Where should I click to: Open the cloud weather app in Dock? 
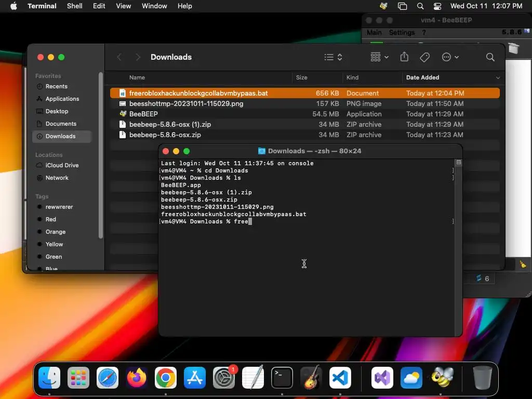coord(411,378)
